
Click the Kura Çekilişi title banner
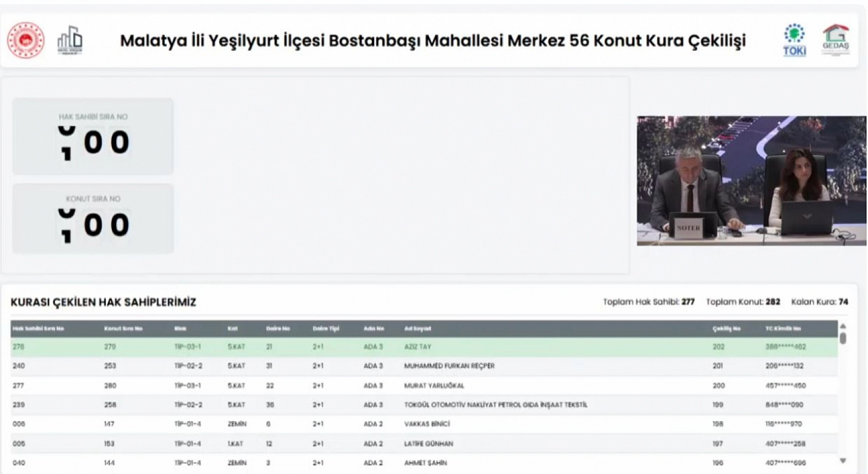click(433, 40)
